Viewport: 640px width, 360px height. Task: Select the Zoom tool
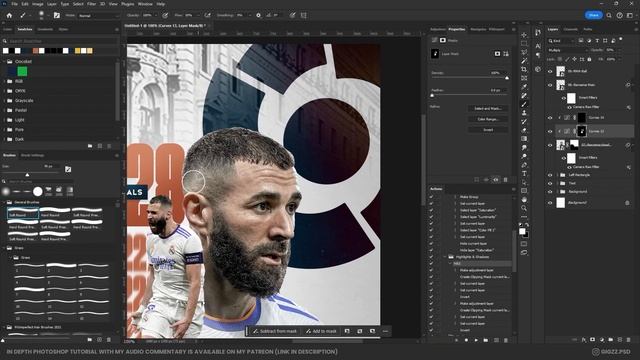524,208
